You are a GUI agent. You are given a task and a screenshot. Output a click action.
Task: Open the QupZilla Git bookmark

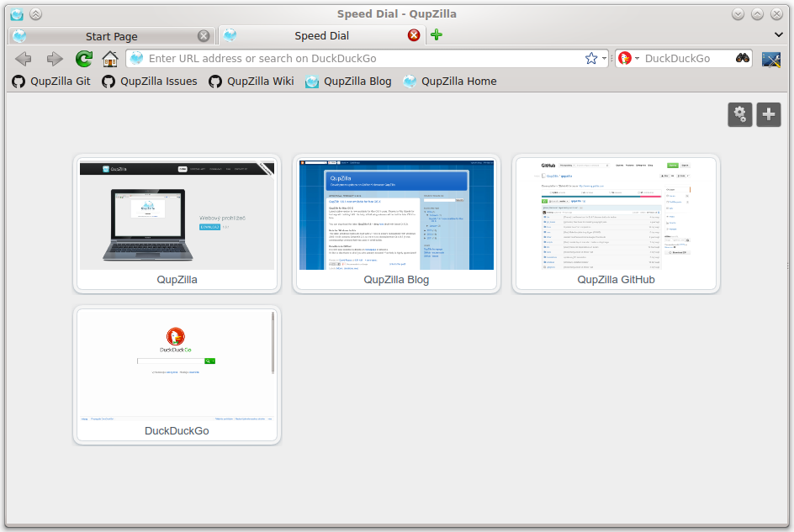(51, 82)
